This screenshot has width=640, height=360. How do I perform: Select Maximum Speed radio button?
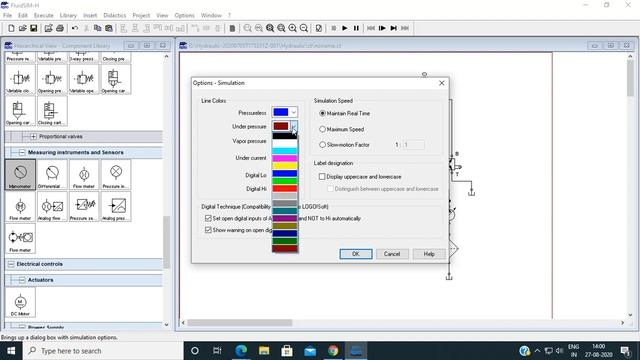[322, 129]
